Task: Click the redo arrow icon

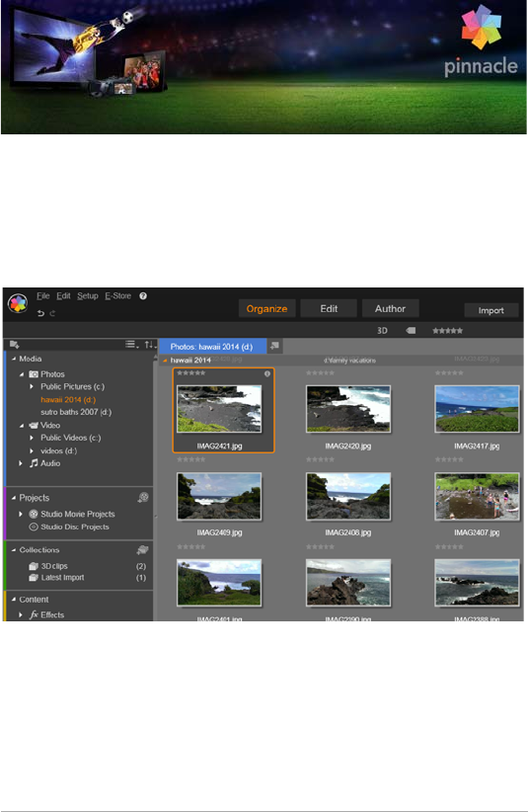Action: coord(52,313)
